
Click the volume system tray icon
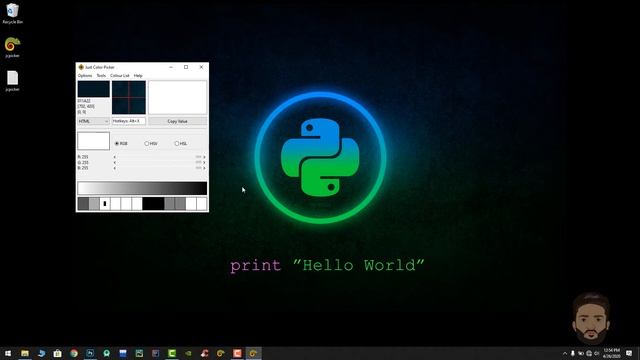(x=596, y=353)
